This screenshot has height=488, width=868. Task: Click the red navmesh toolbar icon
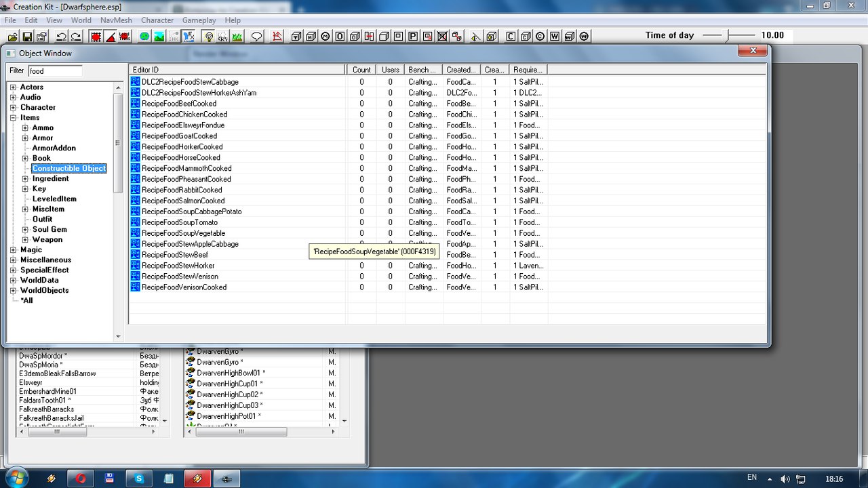277,36
